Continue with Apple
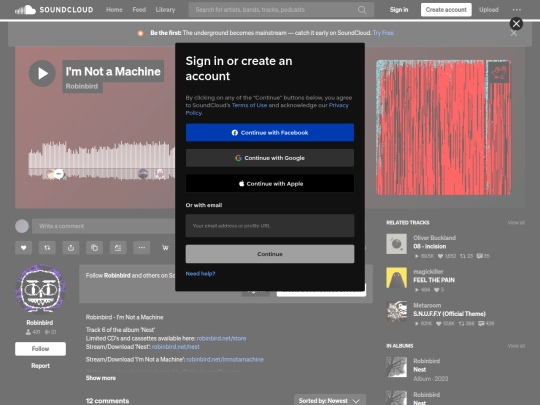Screen dimensions: 540x405 [x=270, y=183]
